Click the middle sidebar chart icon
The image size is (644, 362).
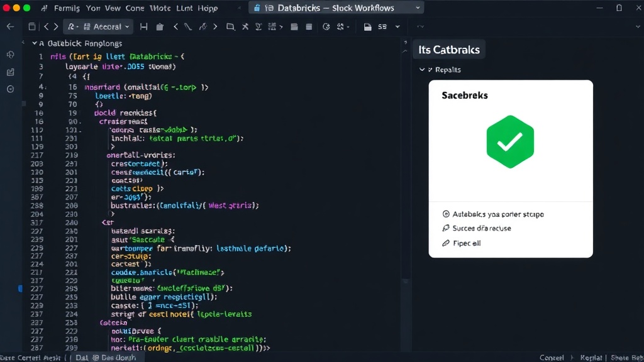pos(11,72)
